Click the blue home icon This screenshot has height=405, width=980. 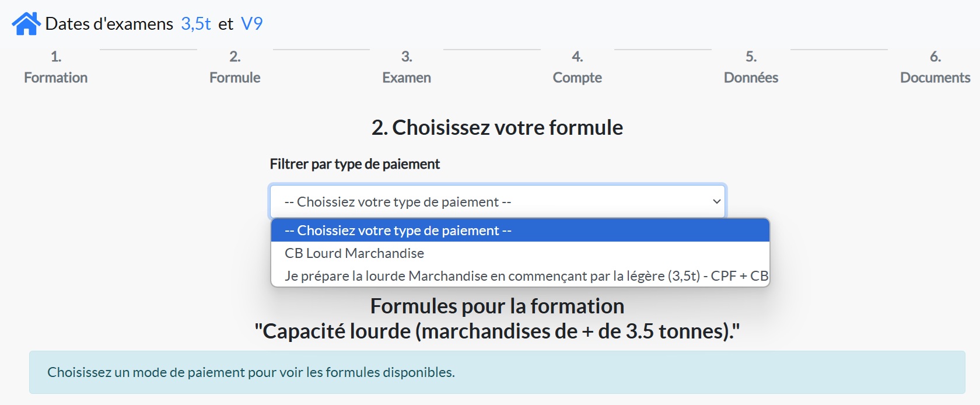click(26, 24)
